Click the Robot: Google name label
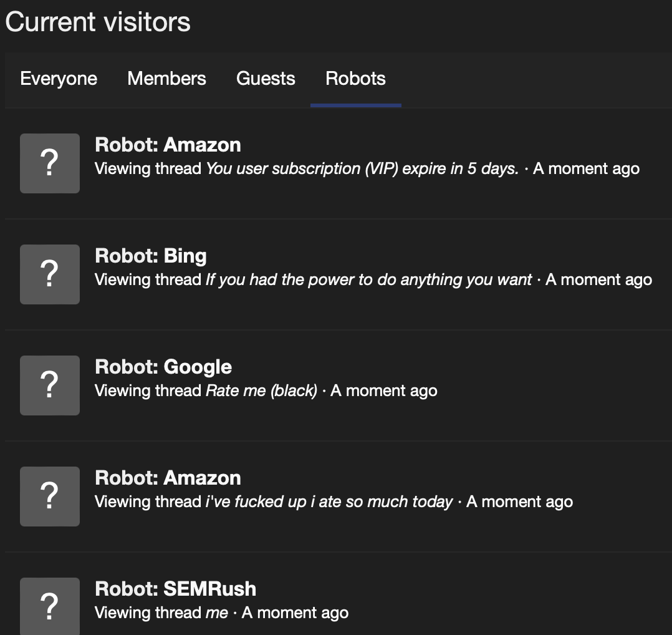 [163, 367]
